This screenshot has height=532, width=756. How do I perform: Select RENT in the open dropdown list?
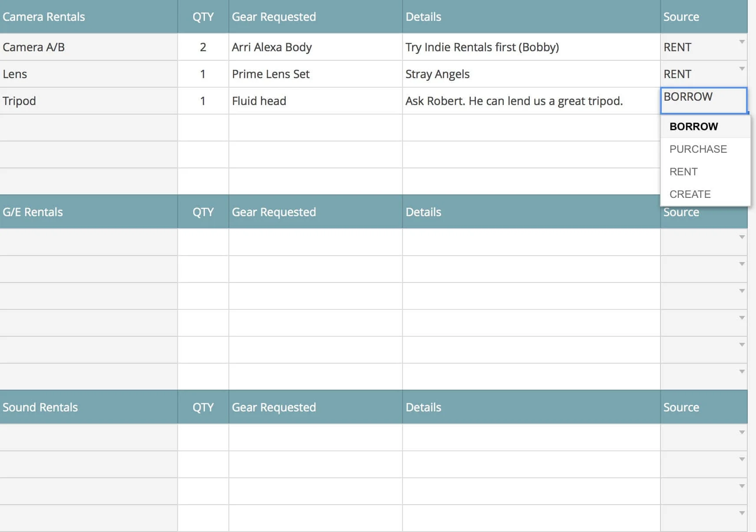pos(683,171)
